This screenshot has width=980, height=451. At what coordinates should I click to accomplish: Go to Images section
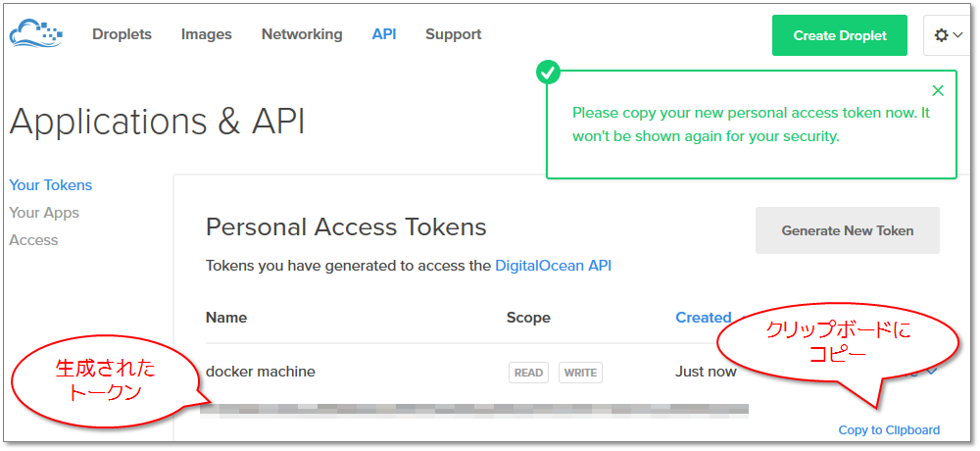[x=206, y=34]
